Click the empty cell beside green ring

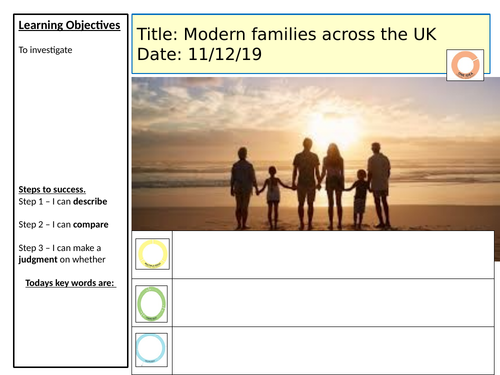pos(333,303)
